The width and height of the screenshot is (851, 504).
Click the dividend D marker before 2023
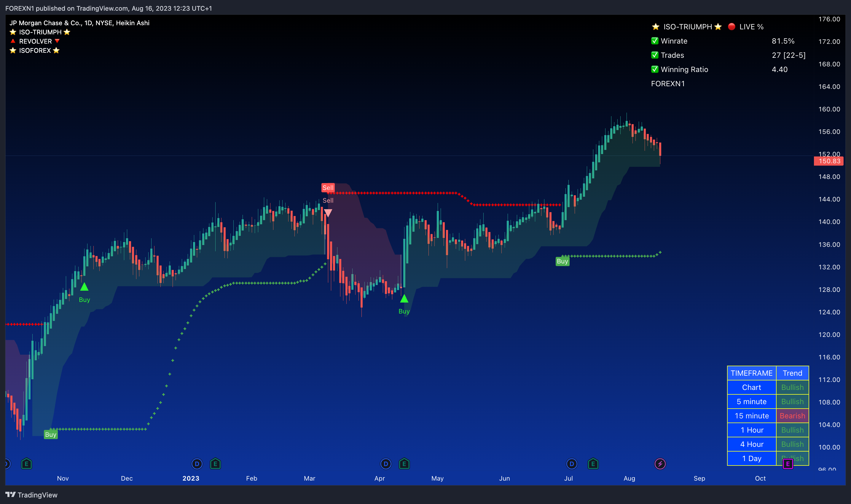point(197,464)
